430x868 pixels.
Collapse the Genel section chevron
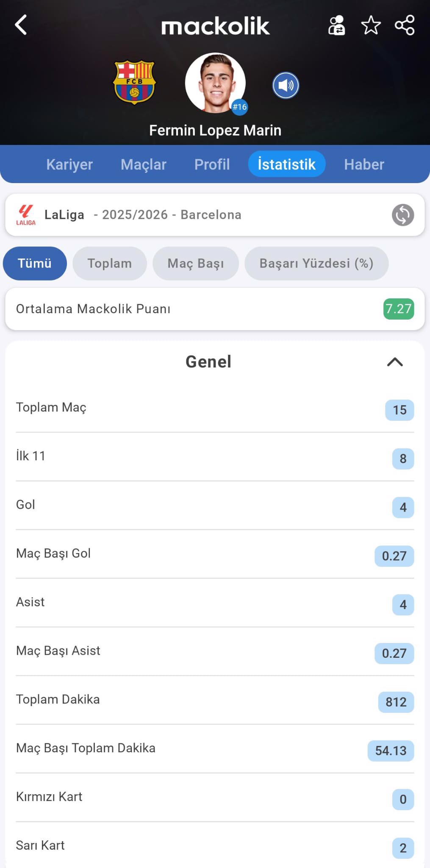pyautogui.click(x=395, y=362)
